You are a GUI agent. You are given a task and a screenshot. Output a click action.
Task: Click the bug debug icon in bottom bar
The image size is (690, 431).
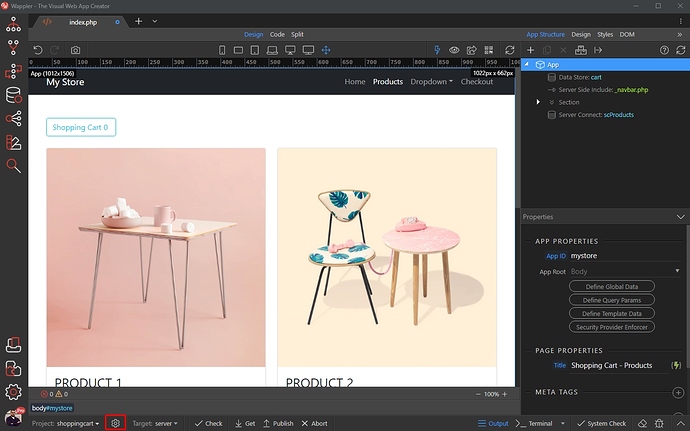tap(659, 423)
